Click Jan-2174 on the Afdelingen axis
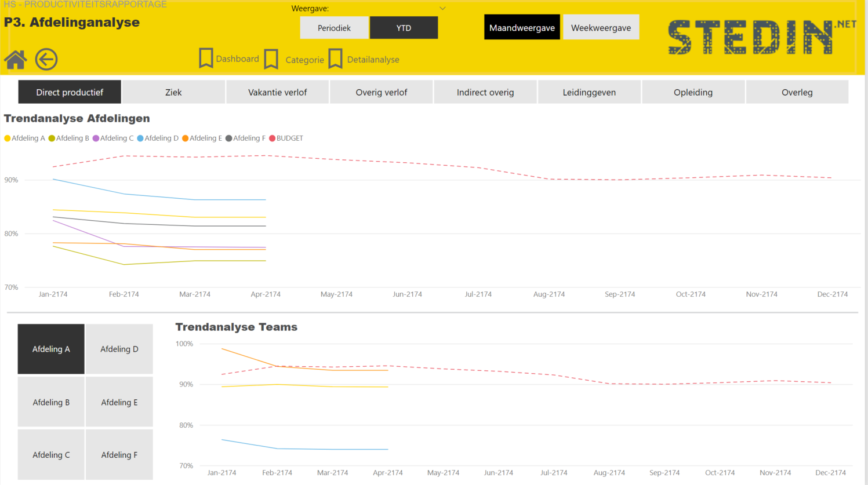This screenshot has height=485, width=868. [x=53, y=294]
